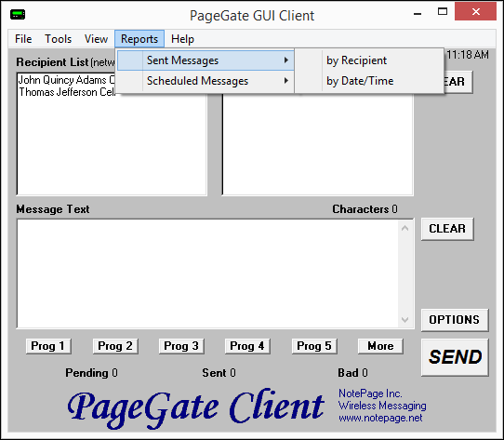This screenshot has height=440, width=504.
Task: Close the PageGate GUI Client window
Action: point(476,12)
